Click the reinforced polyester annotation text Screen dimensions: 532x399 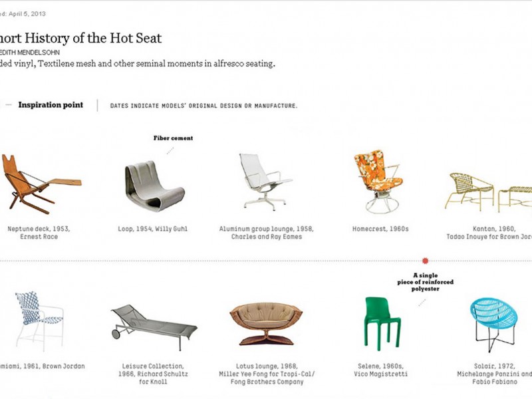(424, 282)
